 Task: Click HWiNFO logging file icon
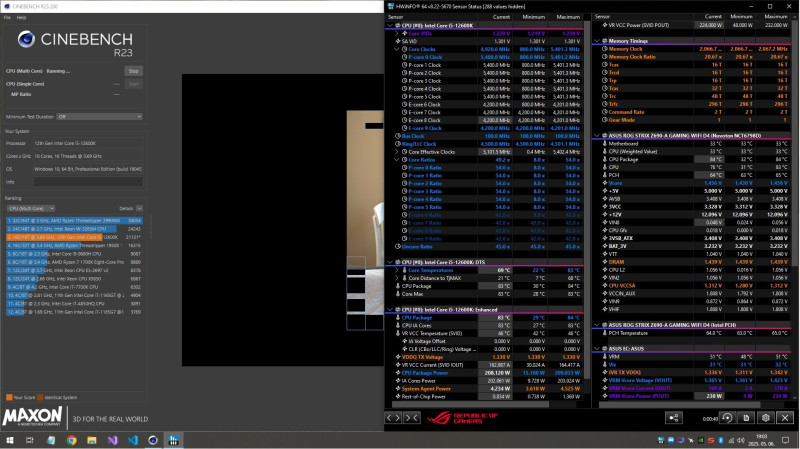pos(746,418)
